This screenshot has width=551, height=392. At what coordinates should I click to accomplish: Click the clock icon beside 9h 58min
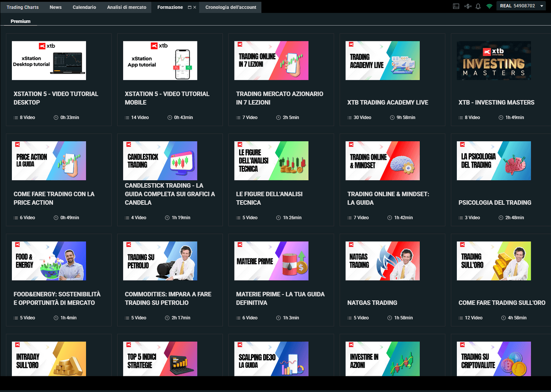pos(392,118)
